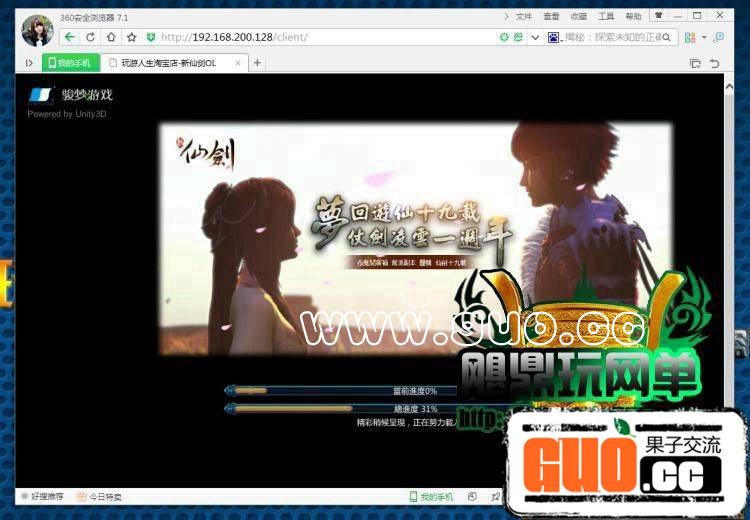Switch to the green 我的手机 tab
This screenshot has width=750, height=520.
pos(71,63)
